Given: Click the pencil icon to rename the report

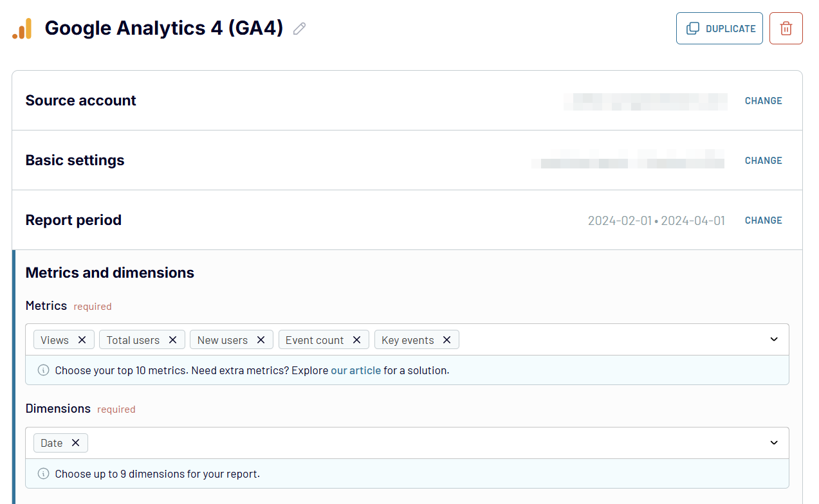Looking at the screenshot, I should 299,28.
